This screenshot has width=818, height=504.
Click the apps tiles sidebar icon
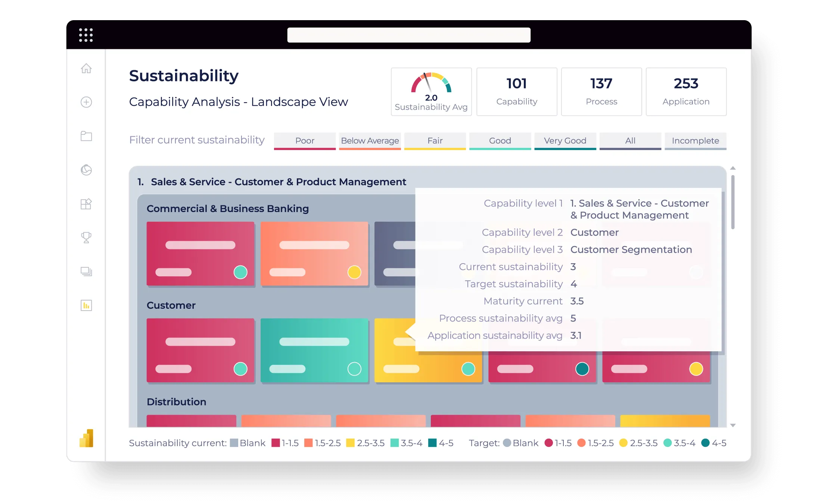click(86, 204)
